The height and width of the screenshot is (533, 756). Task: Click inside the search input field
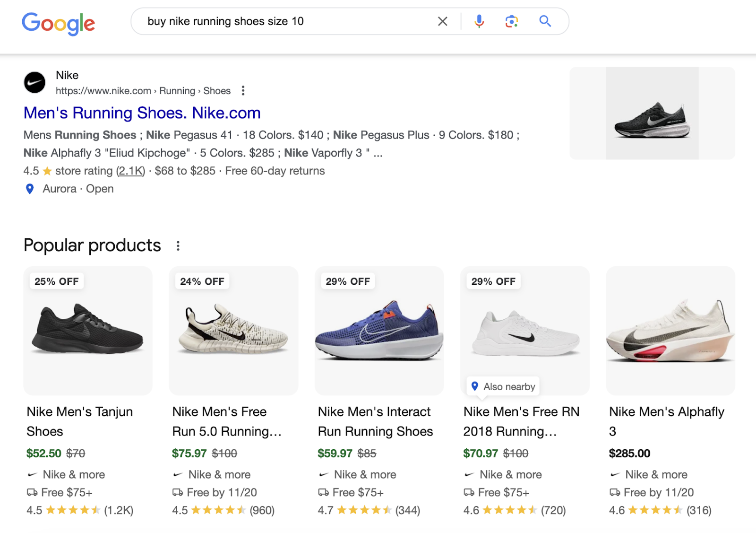[x=283, y=21]
